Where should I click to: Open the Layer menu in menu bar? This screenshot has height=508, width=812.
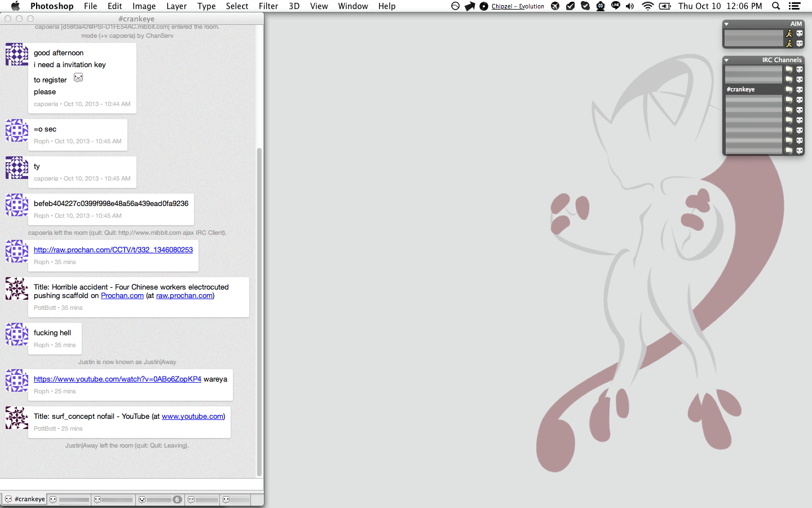[176, 6]
